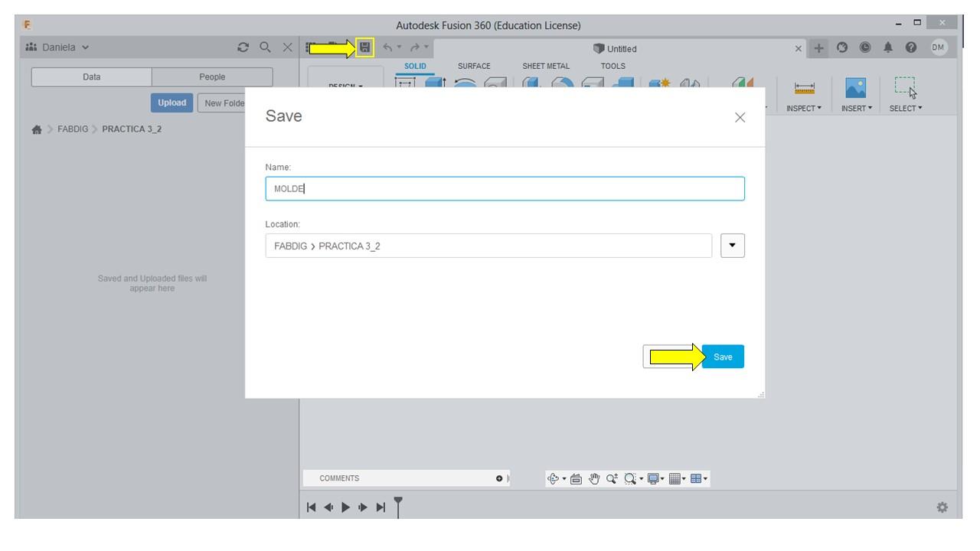The height and width of the screenshot is (551, 980).
Task: Close the Untitled document tab
Action: [799, 48]
